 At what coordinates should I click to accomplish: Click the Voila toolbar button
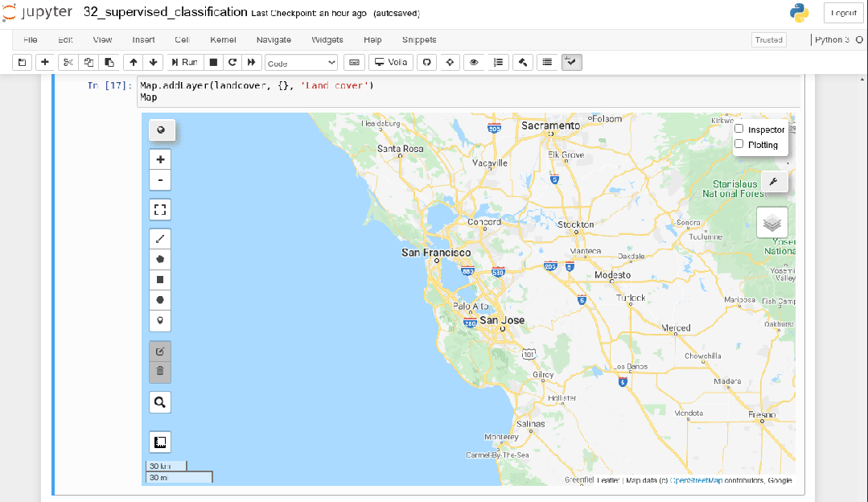[390, 62]
